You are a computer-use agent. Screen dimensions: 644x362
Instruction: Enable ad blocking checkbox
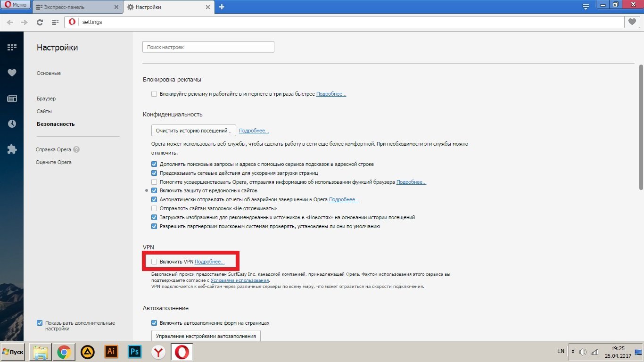(154, 94)
